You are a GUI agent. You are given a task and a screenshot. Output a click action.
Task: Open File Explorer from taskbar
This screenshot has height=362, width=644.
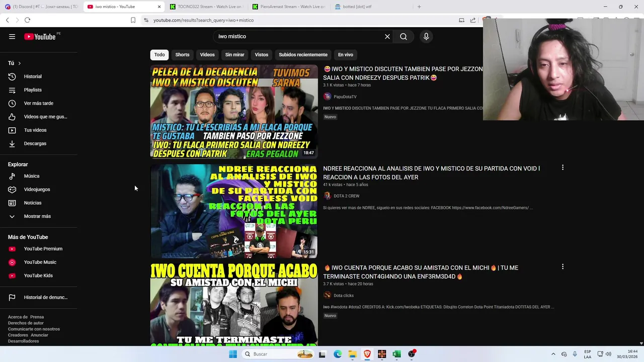click(352, 354)
